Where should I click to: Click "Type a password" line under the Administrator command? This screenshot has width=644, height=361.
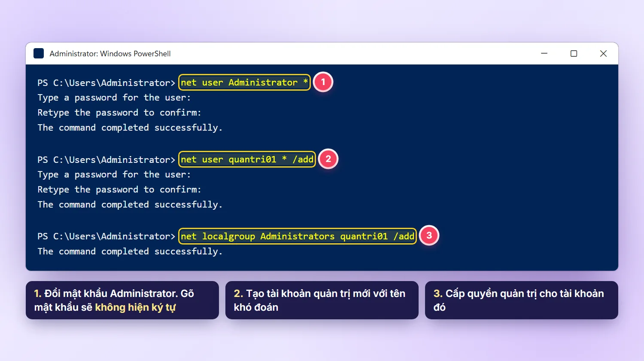coord(114,98)
